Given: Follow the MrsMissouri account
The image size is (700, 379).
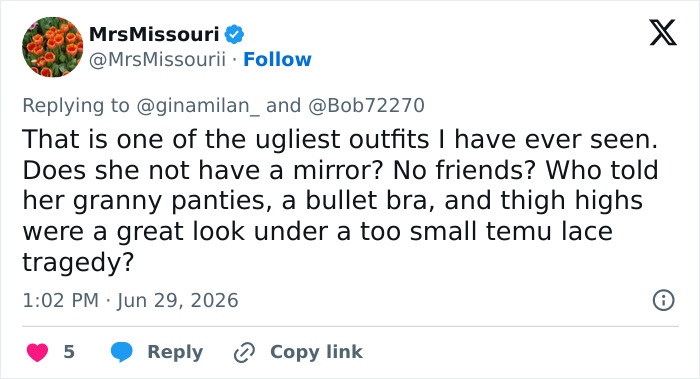Looking at the screenshot, I should click(x=277, y=59).
